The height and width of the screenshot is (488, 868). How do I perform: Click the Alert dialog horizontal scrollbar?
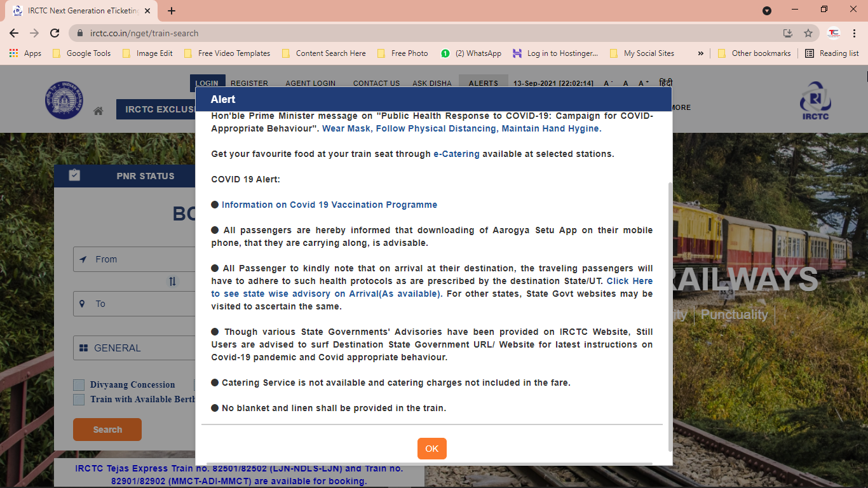430,463
